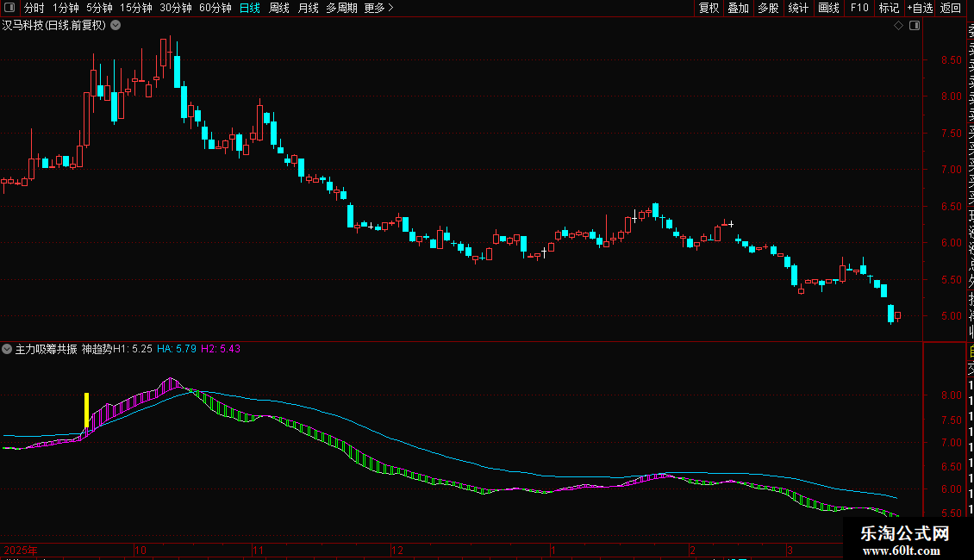The height and width of the screenshot is (560, 974).
Task: Select the 60分钟 period tab
Action: (215, 8)
